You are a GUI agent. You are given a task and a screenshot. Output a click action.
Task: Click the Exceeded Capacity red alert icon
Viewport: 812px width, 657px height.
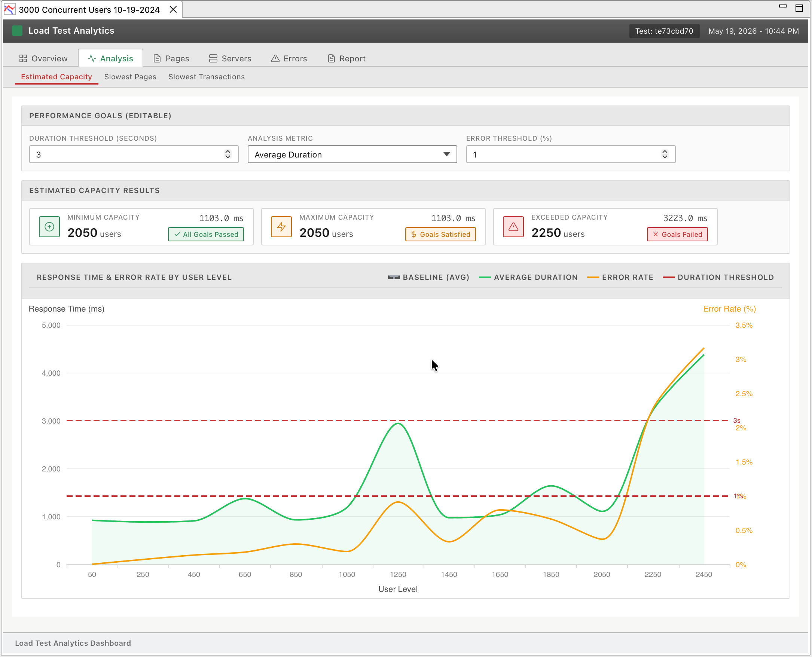pos(513,227)
